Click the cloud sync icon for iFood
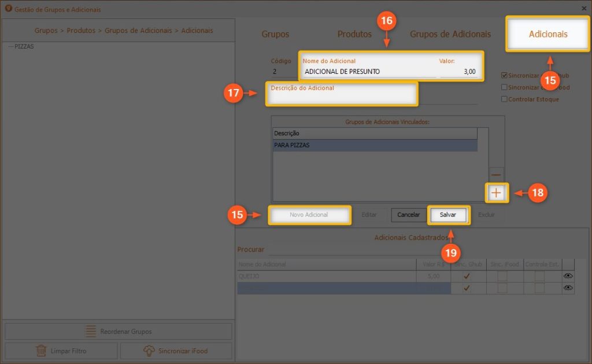 point(149,351)
